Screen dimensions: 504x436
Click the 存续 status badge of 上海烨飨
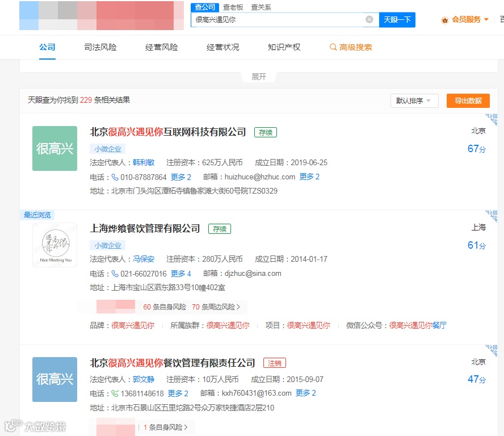(x=220, y=229)
